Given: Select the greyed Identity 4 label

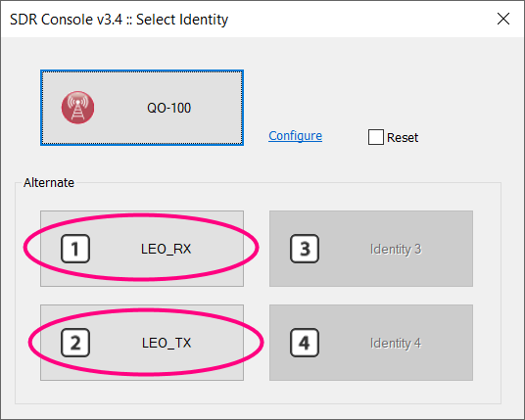Looking at the screenshot, I should (396, 344).
